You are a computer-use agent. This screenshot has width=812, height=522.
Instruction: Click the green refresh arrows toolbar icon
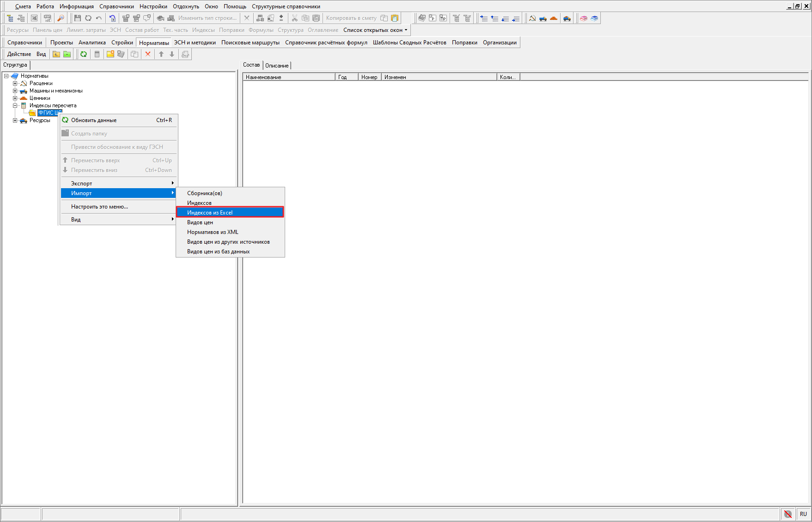click(84, 54)
